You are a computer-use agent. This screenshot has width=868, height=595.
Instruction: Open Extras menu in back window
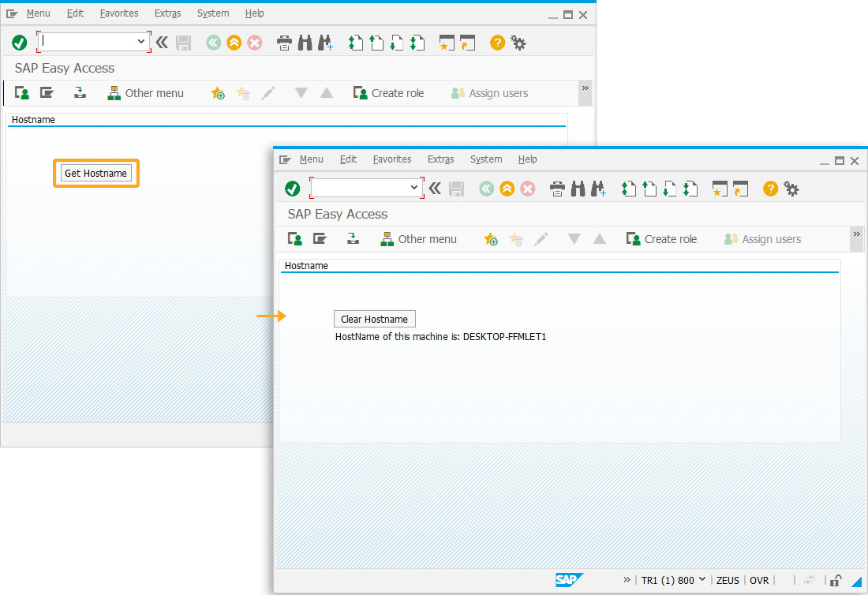coord(168,13)
